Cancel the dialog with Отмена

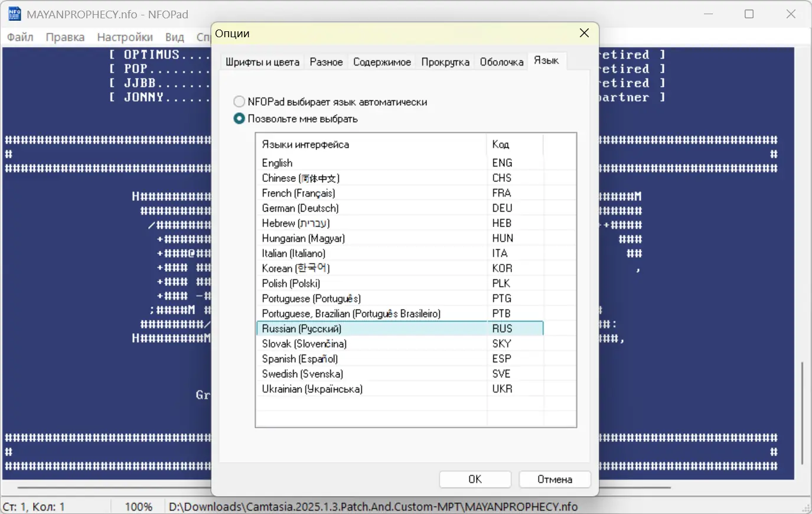pos(555,479)
